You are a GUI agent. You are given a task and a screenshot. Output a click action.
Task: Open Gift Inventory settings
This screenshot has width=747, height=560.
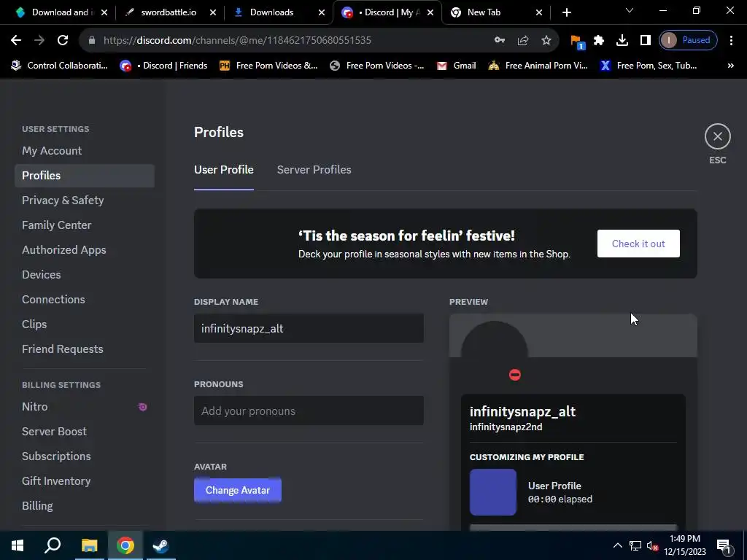tap(85, 481)
